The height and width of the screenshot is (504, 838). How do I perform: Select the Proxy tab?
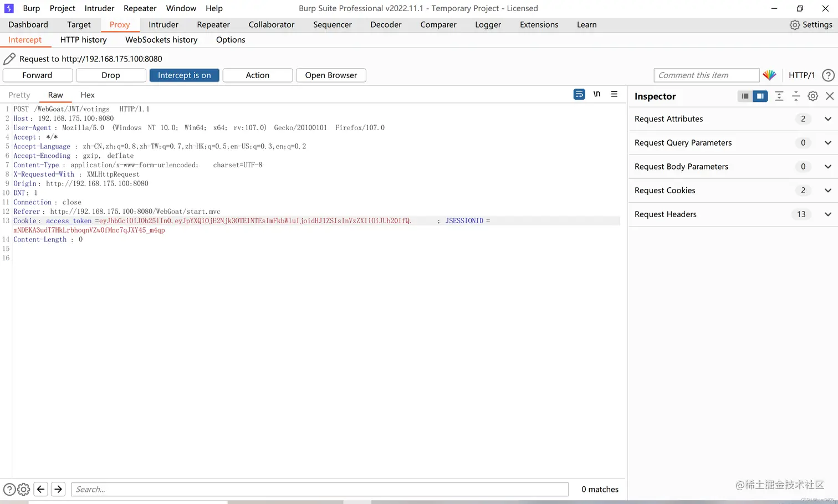point(120,25)
